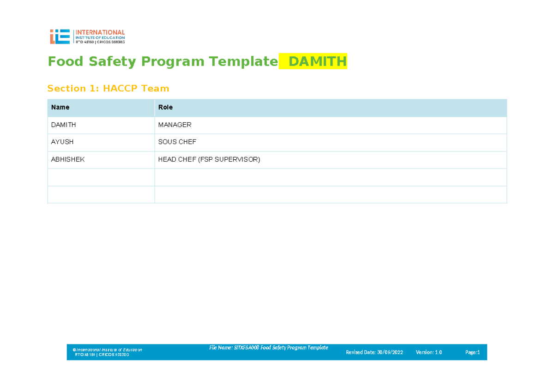Screen dimensions: 554x392
Task: Click the 'Name' column header
Action: click(x=101, y=108)
